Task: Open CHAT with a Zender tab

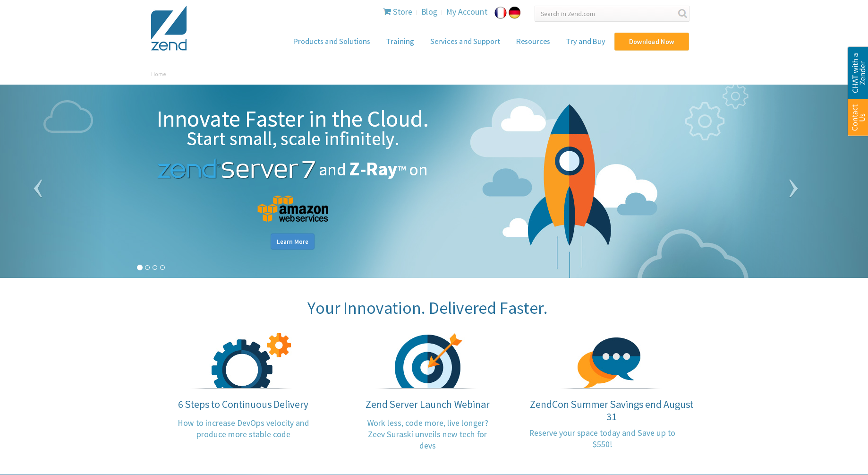Action: pyautogui.click(x=858, y=73)
